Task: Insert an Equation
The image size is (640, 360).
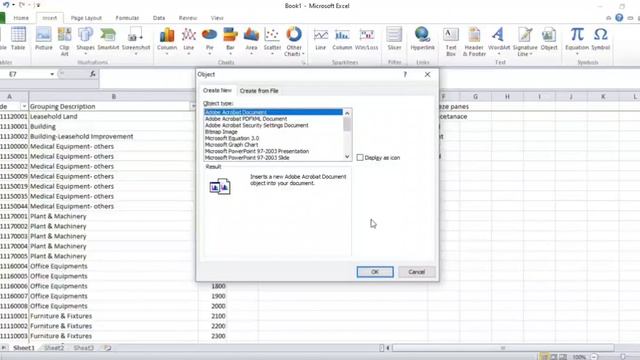Action: tap(577, 41)
